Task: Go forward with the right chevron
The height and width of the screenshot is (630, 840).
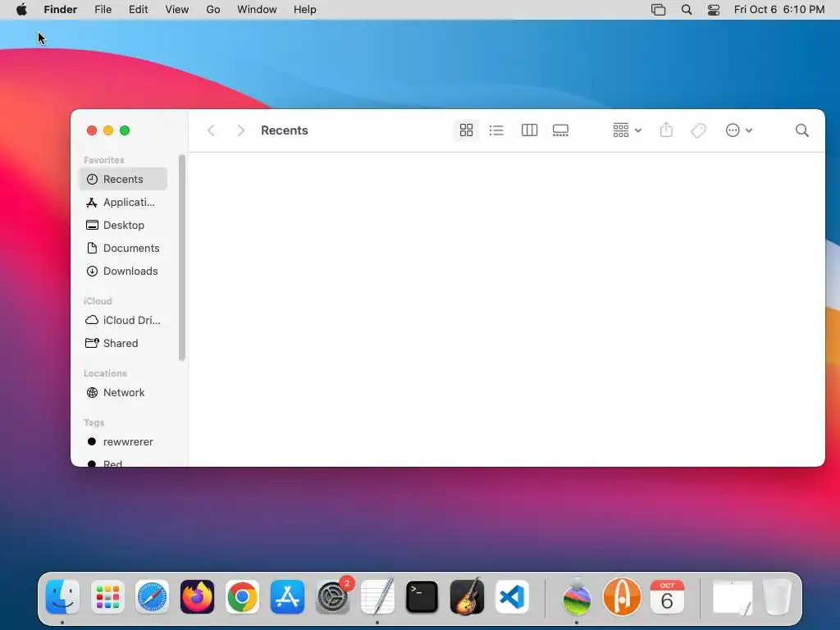Action: pyautogui.click(x=240, y=130)
